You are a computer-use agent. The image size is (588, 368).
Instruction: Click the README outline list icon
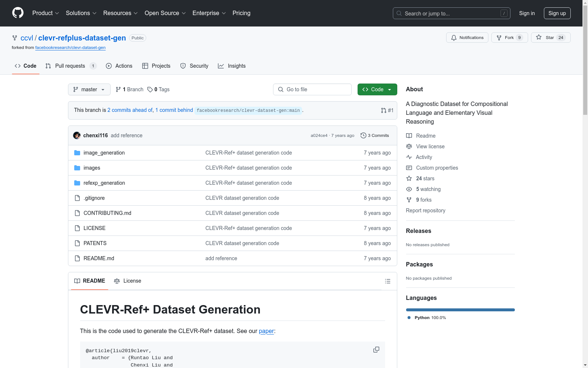[387, 281]
